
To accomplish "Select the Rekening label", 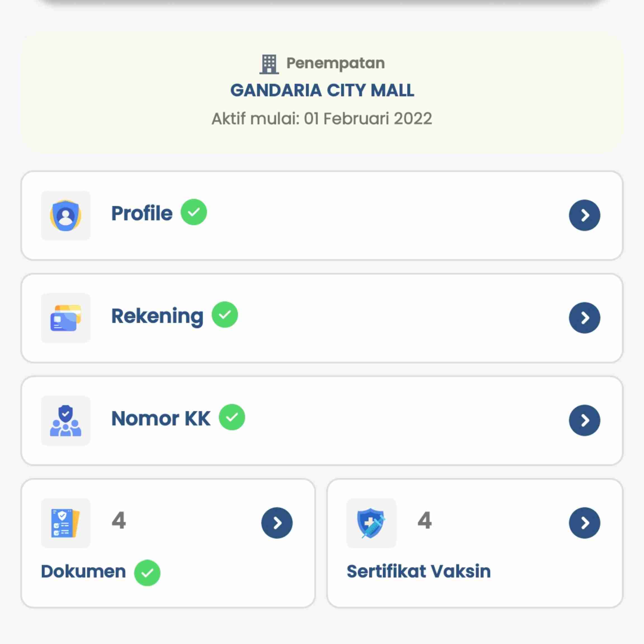I will tap(157, 316).
